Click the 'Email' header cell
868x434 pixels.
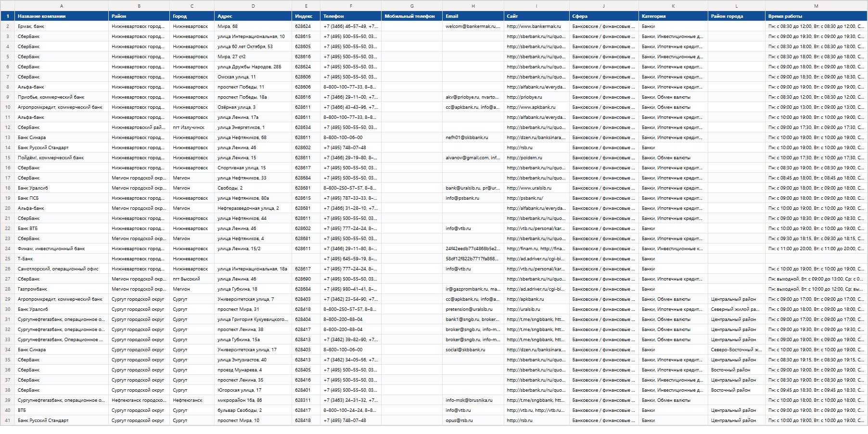[x=473, y=16]
